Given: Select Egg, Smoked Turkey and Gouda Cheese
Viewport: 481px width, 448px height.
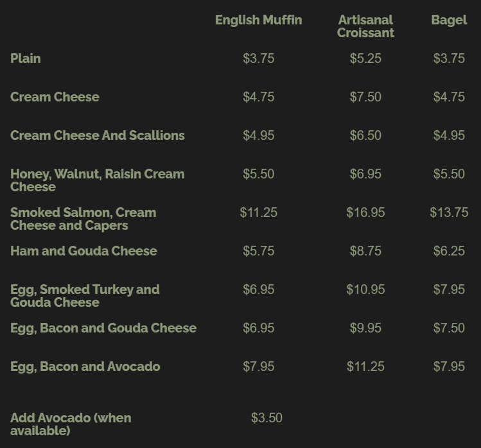Looking at the screenshot, I should pos(85,296).
